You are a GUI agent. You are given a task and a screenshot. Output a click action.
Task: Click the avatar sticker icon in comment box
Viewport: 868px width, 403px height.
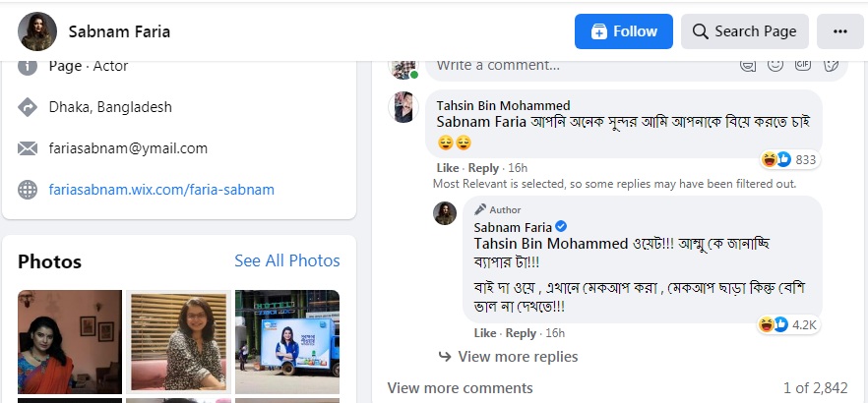pos(749,64)
